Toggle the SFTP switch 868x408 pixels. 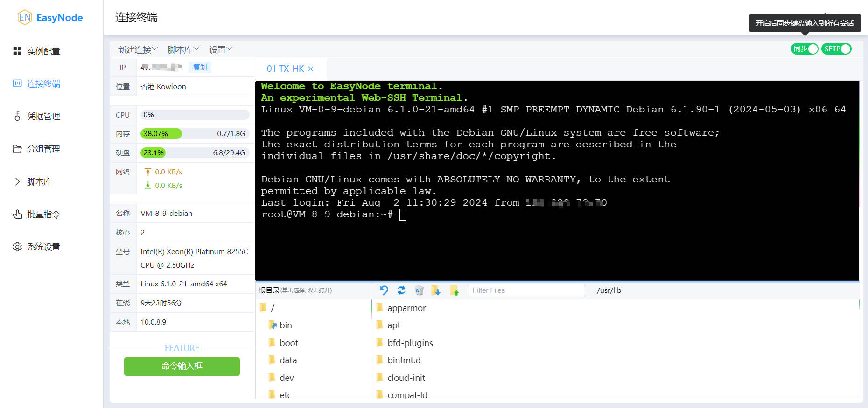click(836, 49)
